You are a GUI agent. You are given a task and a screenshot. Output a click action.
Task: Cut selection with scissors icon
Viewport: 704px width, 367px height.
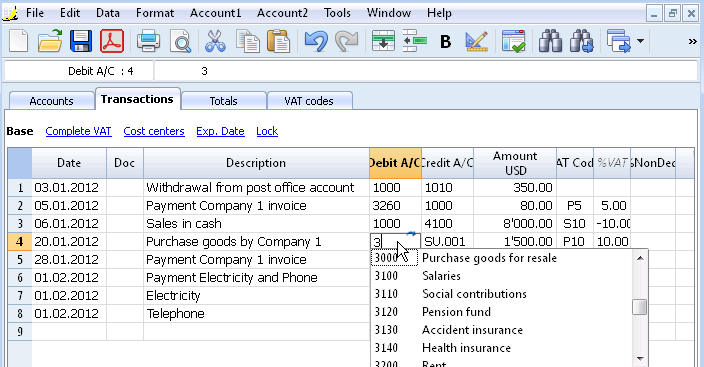click(x=216, y=41)
